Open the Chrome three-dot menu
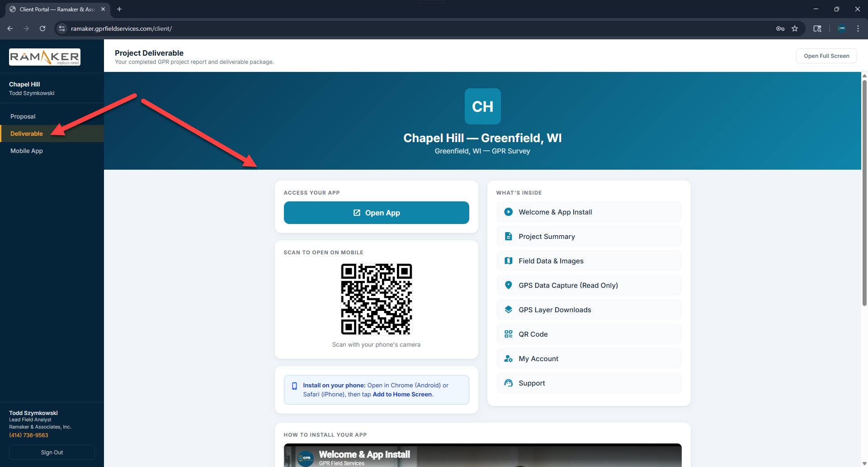The height and width of the screenshot is (467, 868). point(858,29)
